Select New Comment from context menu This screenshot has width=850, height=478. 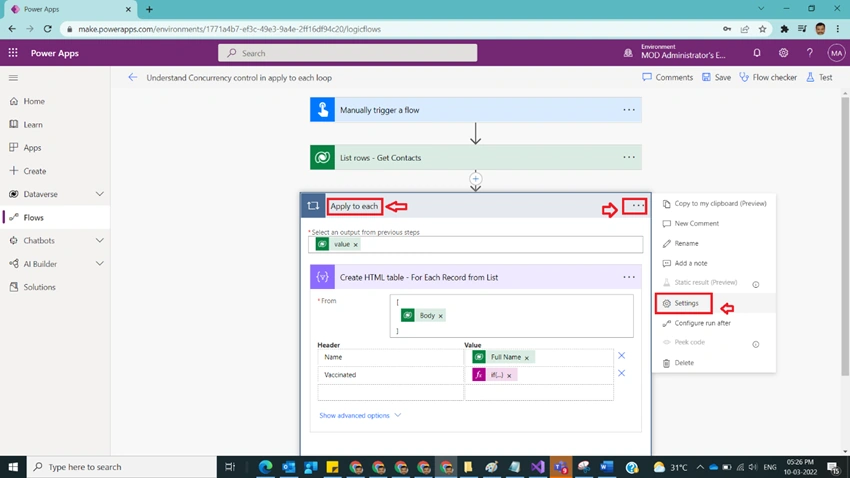714,223
